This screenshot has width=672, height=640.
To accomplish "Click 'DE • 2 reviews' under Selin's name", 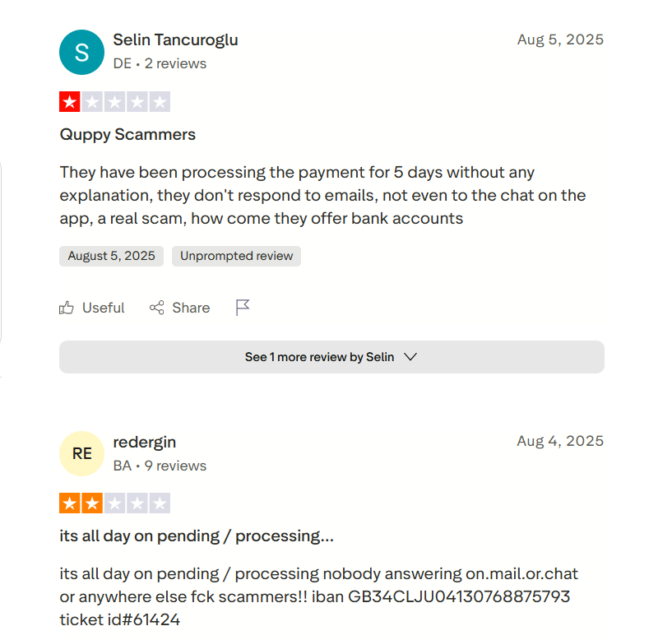I will [x=160, y=63].
